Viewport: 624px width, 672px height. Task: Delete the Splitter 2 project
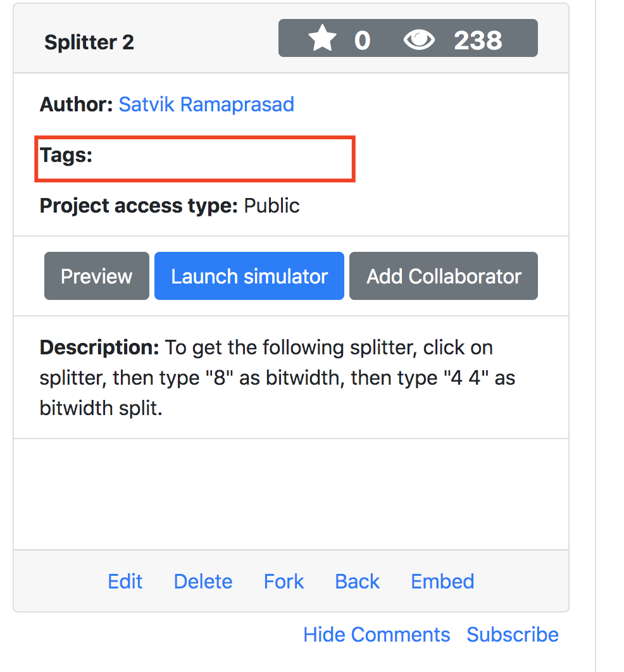pos(203,581)
